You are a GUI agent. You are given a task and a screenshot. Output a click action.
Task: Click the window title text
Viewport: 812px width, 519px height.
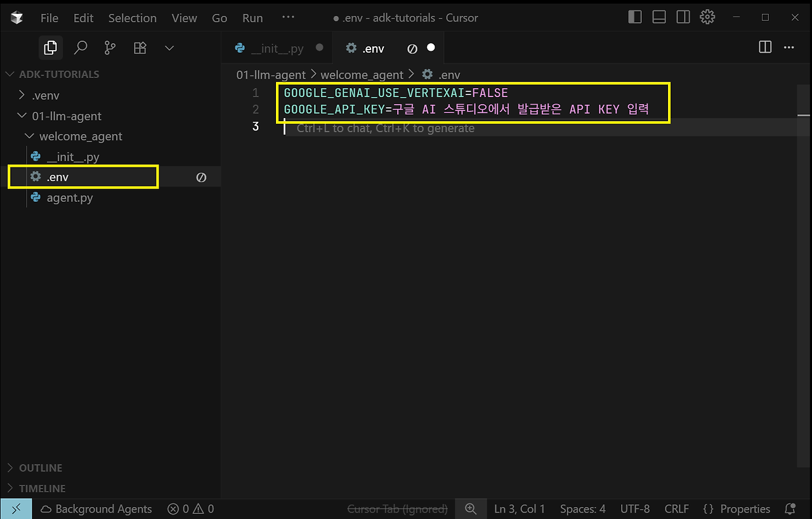(406, 18)
